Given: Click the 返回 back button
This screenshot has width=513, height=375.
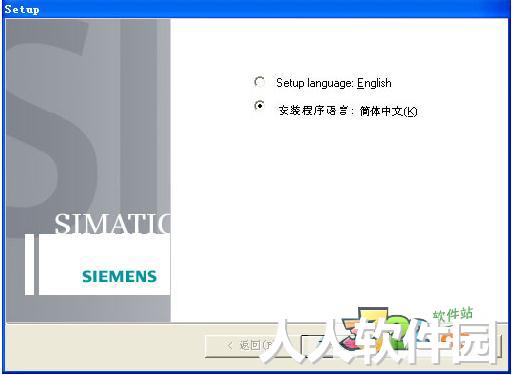Looking at the screenshot, I should point(252,346).
